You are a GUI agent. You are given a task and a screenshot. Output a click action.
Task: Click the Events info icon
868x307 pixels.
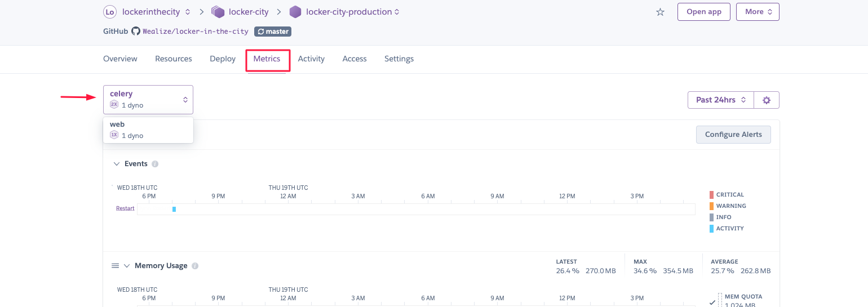(x=155, y=164)
